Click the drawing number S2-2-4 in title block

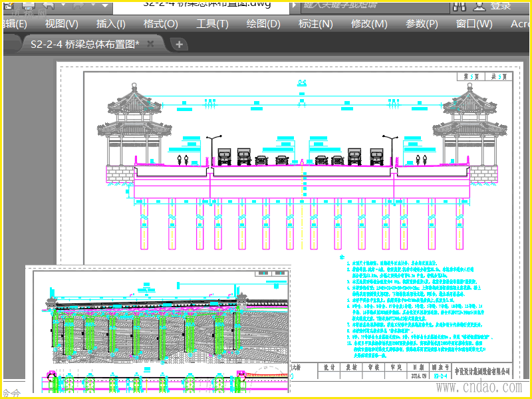pyautogui.click(x=441, y=376)
